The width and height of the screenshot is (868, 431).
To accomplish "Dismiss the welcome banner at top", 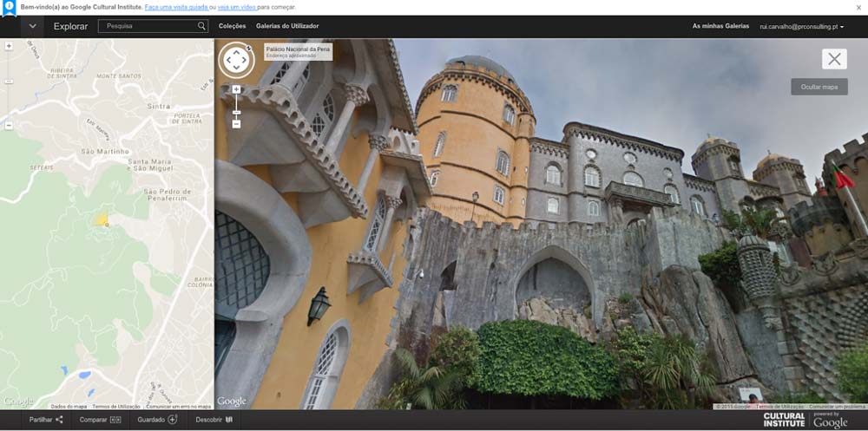I will pos(858,7).
